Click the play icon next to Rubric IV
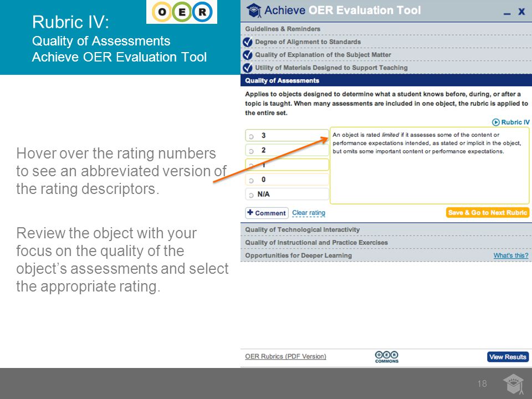Viewport: 532px width, 399px height. 495,122
